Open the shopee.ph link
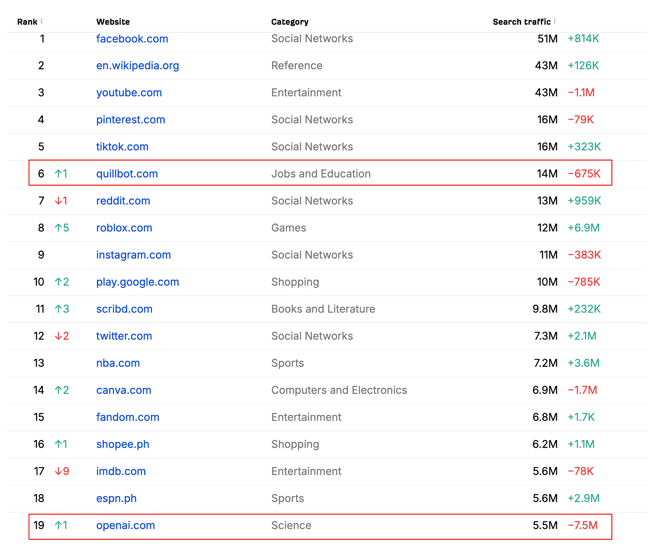Screen dimensions: 657x549 122,444
